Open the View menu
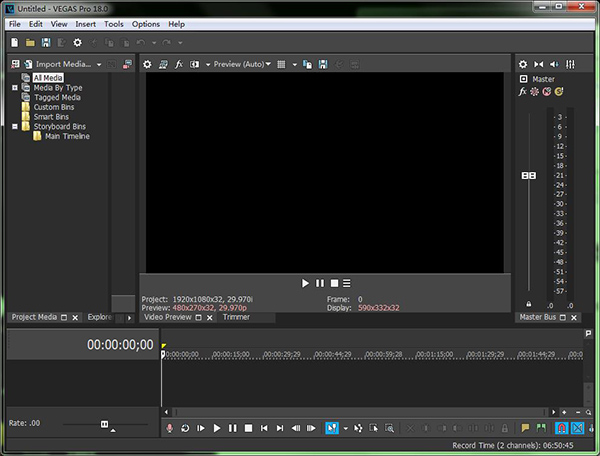The height and width of the screenshot is (456, 600). coord(59,24)
